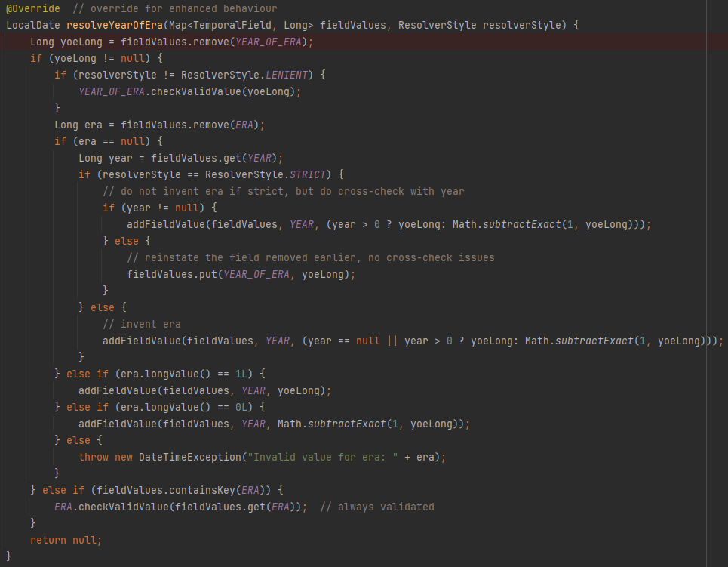Click addFieldValue(fieldValues, YEAR, yoeLong) statement

pos(204,391)
